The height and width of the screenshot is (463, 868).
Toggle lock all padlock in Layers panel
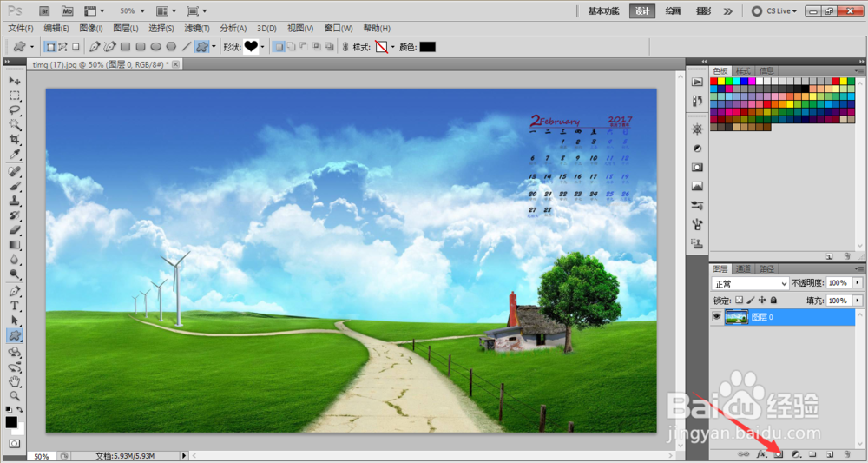click(774, 301)
